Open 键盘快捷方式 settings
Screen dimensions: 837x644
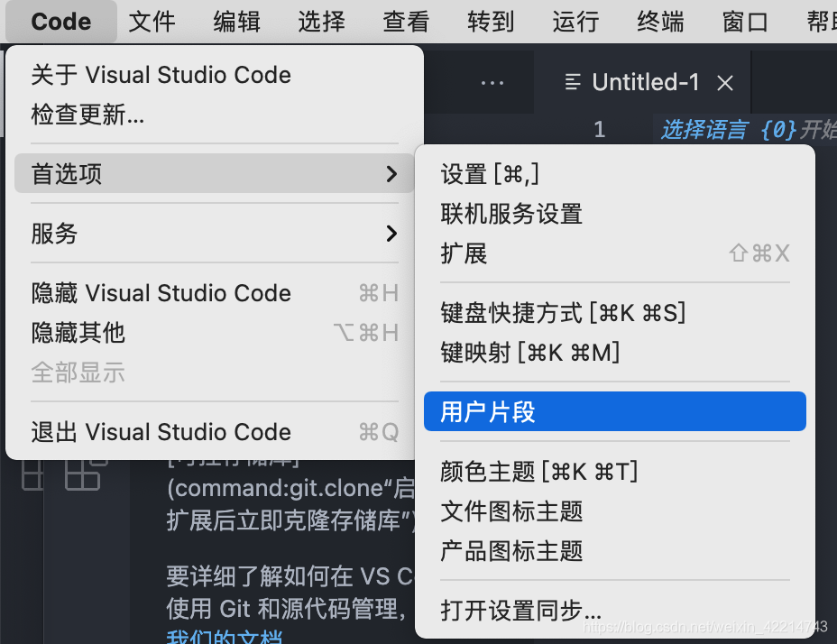[615, 313]
